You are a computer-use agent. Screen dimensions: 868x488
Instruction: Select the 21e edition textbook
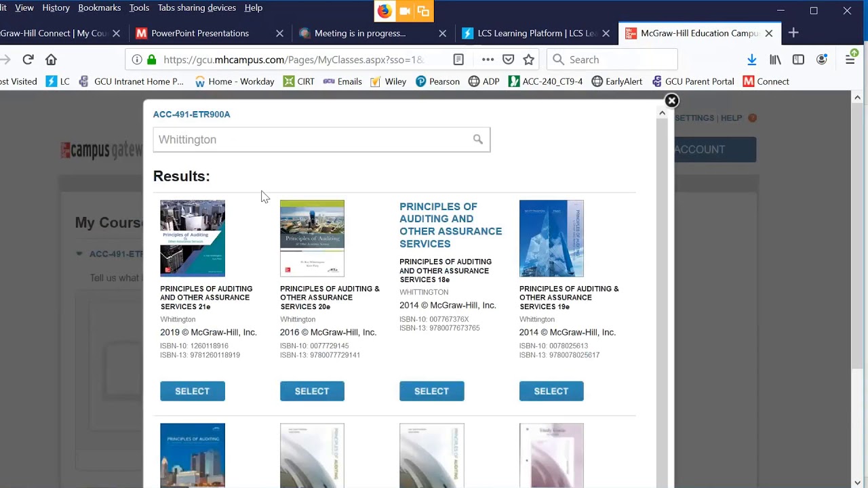(x=193, y=391)
